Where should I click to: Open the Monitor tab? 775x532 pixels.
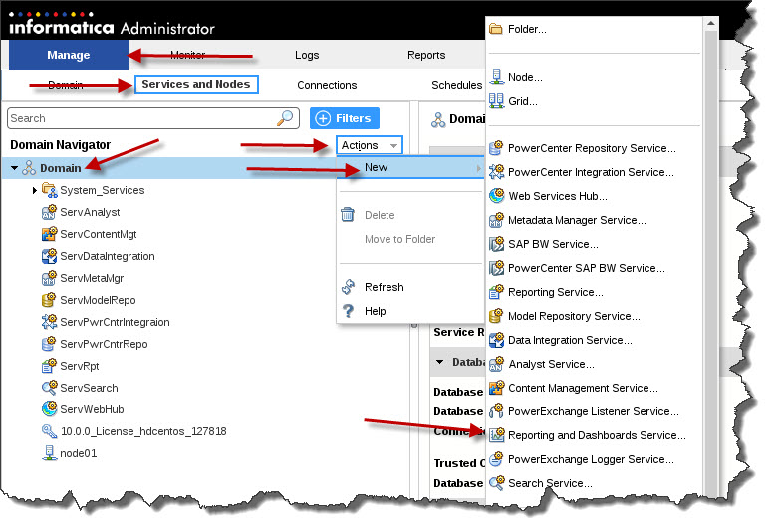pyautogui.click(x=188, y=55)
